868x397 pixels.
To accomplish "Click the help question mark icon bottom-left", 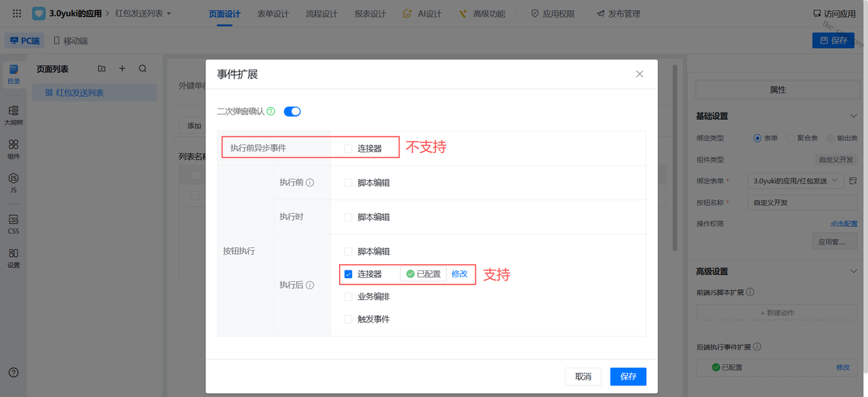I will point(14,373).
